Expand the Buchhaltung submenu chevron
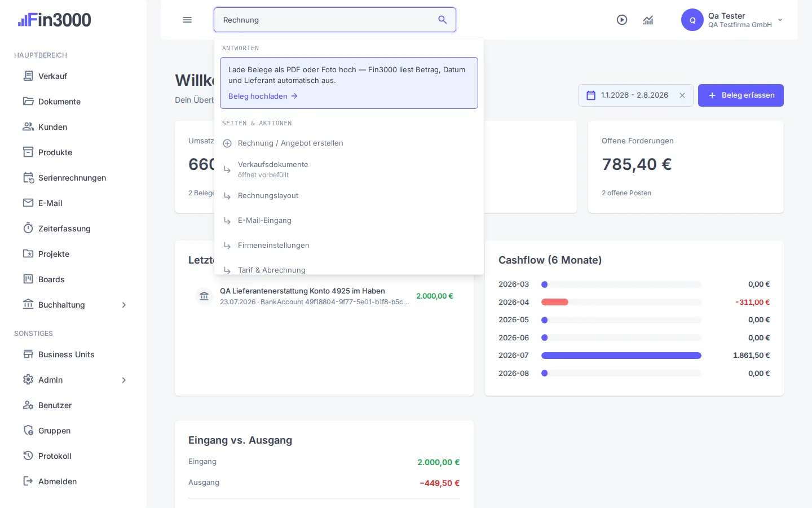 tap(124, 305)
